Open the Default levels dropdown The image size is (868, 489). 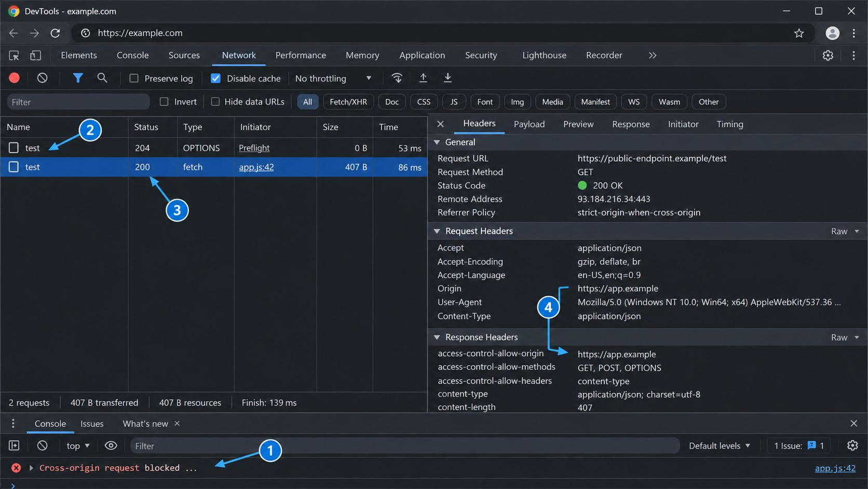pyautogui.click(x=720, y=446)
